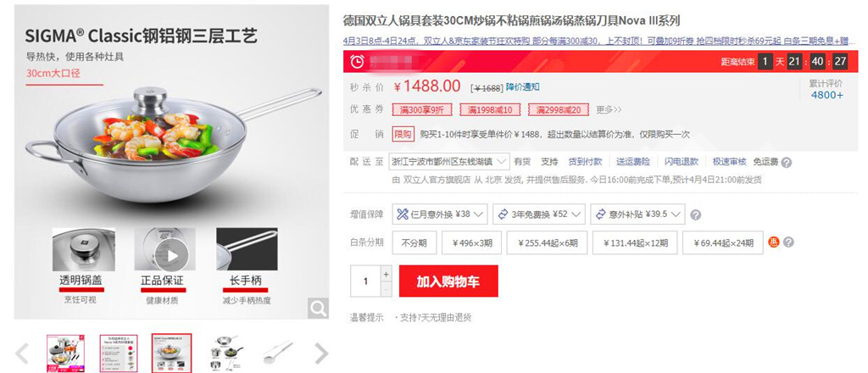This screenshot has width=868, height=373.
Task: Expand the 意外补贴 ¥39.5 dropdown
Action: tap(637, 214)
